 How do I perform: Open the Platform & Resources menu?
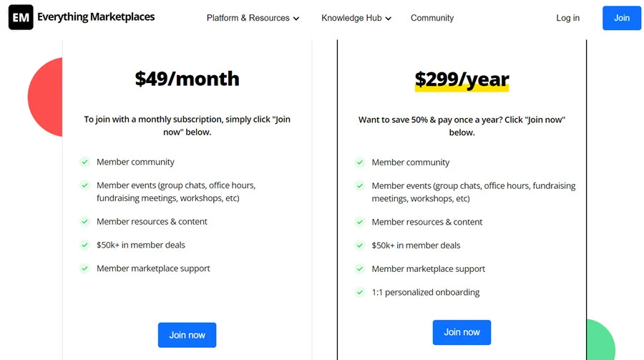[x=253, y=18]
